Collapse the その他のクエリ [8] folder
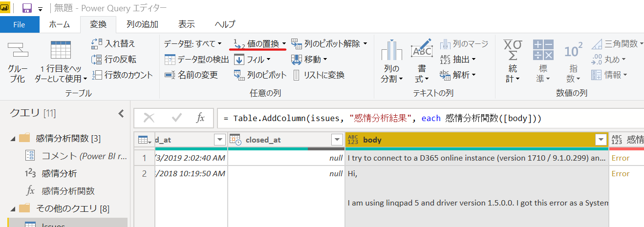Screen dimensions: 644x227 12,209
